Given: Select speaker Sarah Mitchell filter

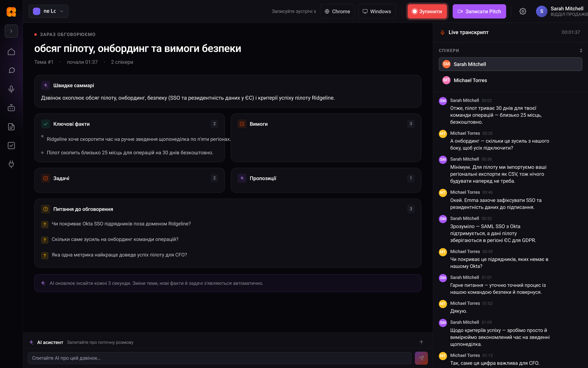Looking at the screenshot, I should tap(510, 64).
